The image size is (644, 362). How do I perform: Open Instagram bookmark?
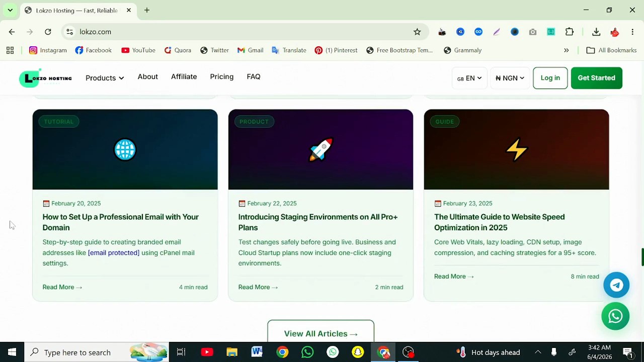pos(48,50)
